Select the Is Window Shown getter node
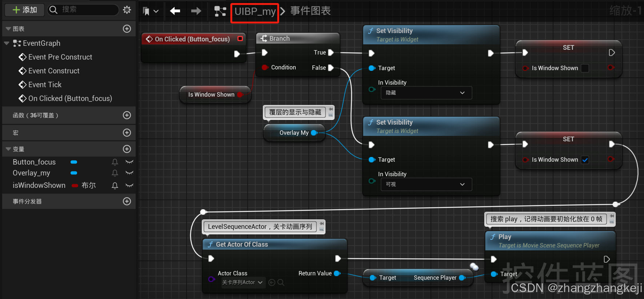The height and width of the screenshot is (299, 644). [x=215, y=94]
